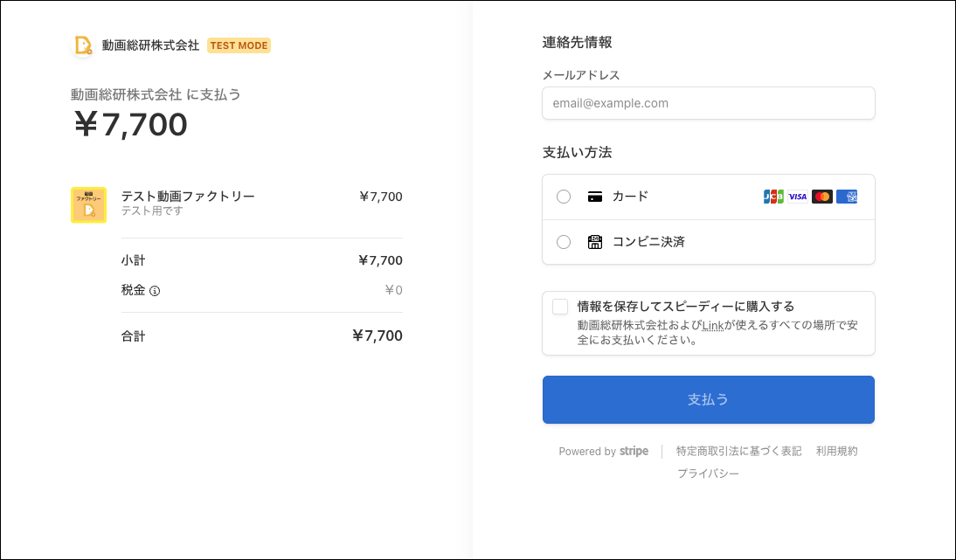Viewport: 956px width, 560px height.
Task: Click the テスト動画ファクトリー product thumbnail
Action: pyautogui.click(x=88, y=205)
